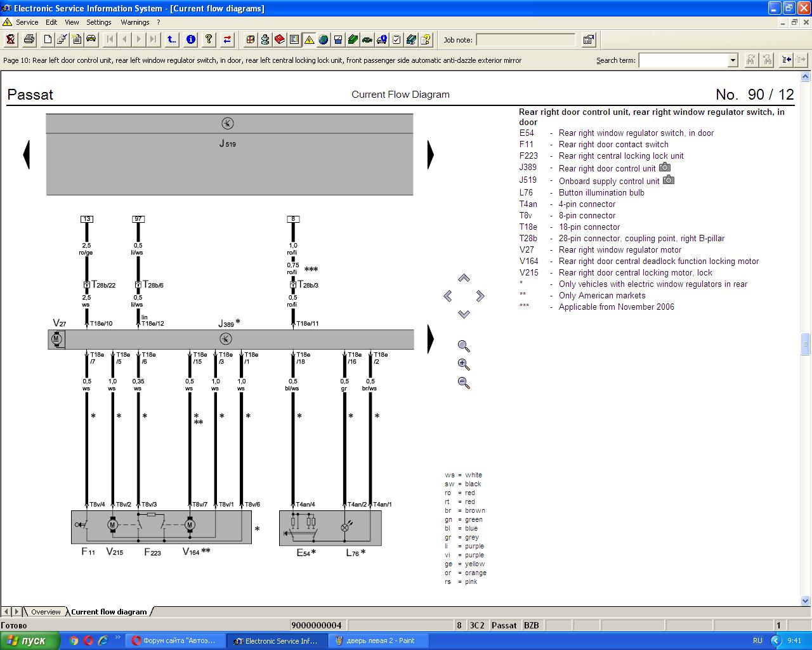Click the magnifier with plus zoom-in icon

point(464,364)
